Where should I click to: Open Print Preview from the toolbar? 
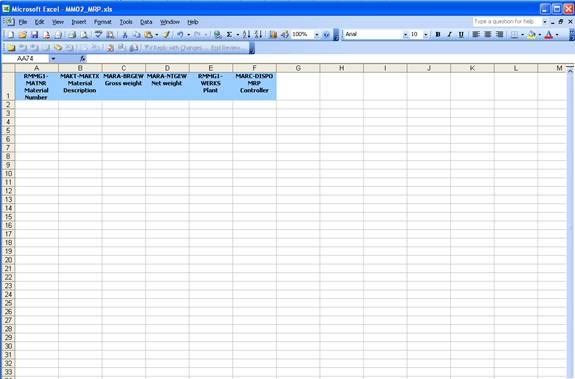(x=84, y=35)
